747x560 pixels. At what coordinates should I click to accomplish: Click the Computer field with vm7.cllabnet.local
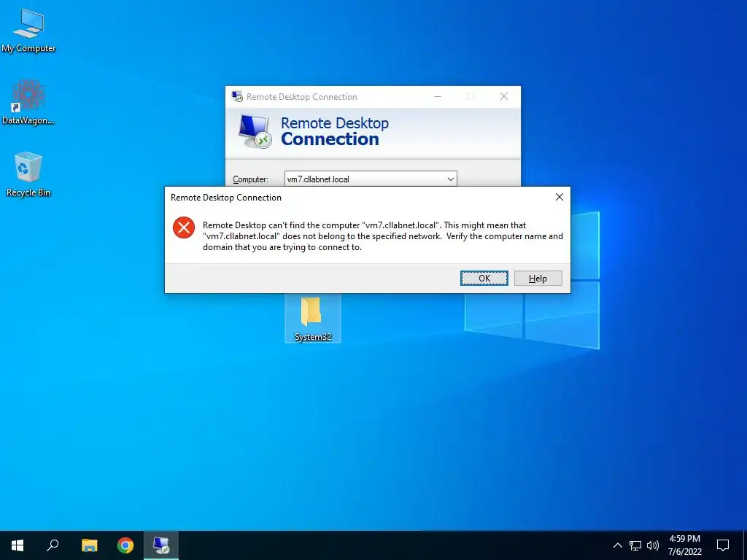click(x=371, y=179)
